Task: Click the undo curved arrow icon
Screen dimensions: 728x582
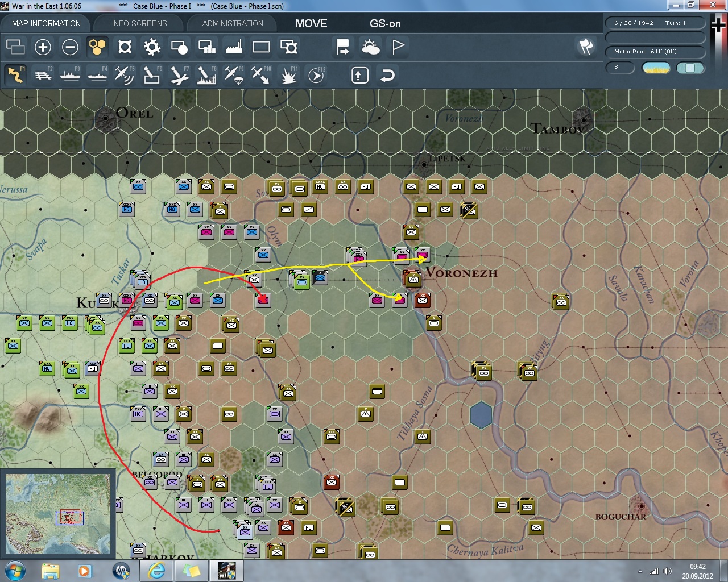Action: pos(387,75)
